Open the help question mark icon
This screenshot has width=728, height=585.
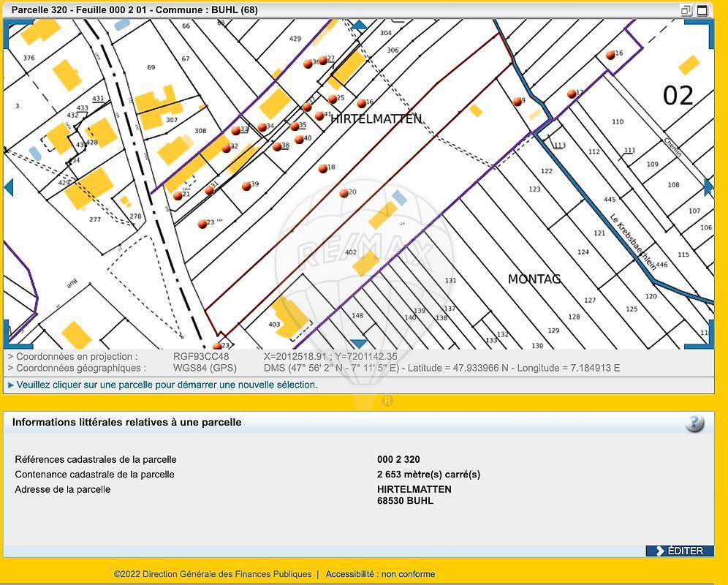click(694, 423)
